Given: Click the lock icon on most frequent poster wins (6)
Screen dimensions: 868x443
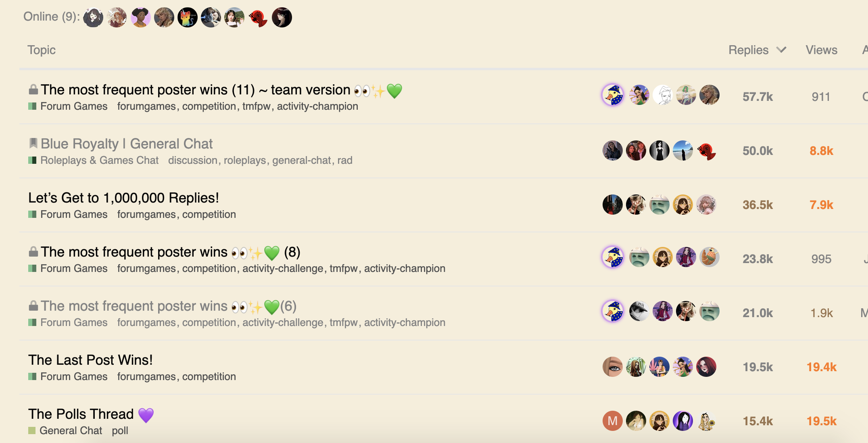Looking at the screenshot, I should pyautogui.click(x=33, y=306).
